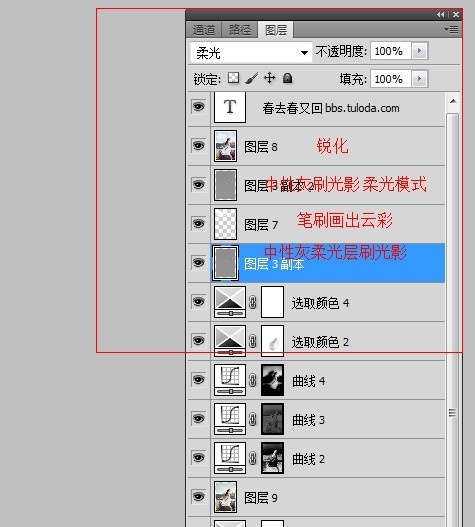475x527 pixels.
Task: Hide the text layer 春去春又回
Action: 198,107
